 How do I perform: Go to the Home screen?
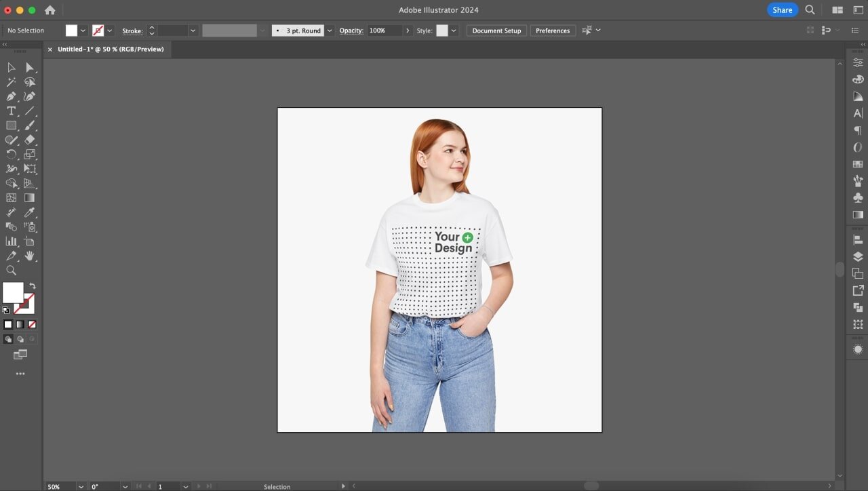tap(50, 9)
